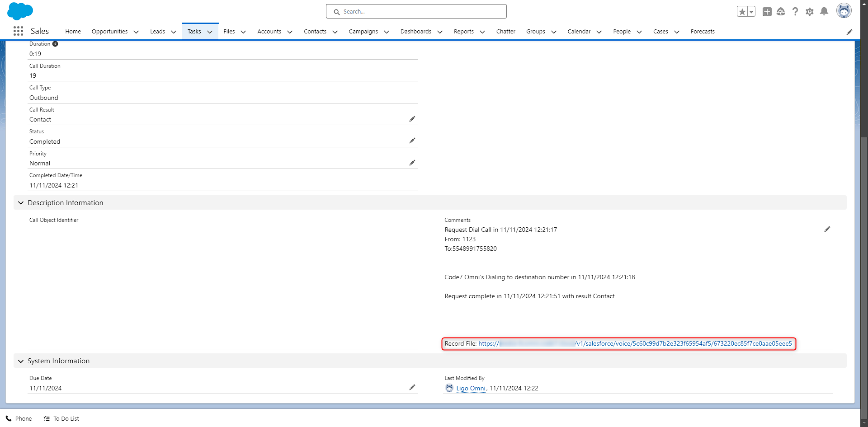Collapse the System Information section
Screen dimensions: 868x427
(21, 361)
